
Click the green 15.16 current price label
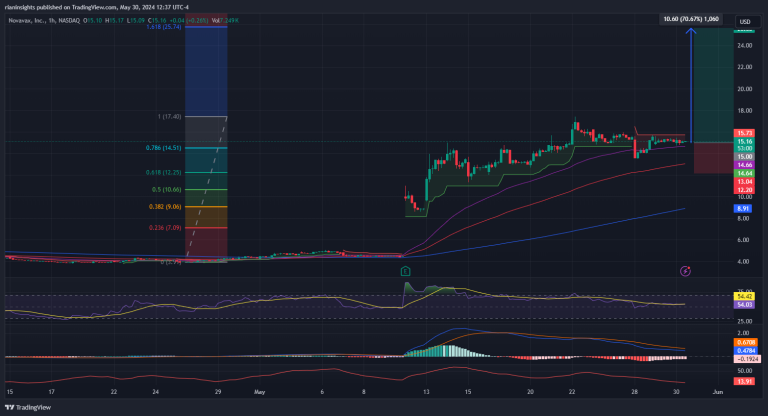744,141
